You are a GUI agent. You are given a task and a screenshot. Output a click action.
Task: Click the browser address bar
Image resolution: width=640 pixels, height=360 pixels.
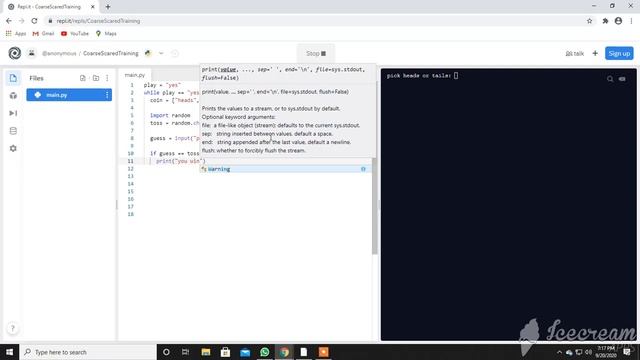click(x=314, y=21)
